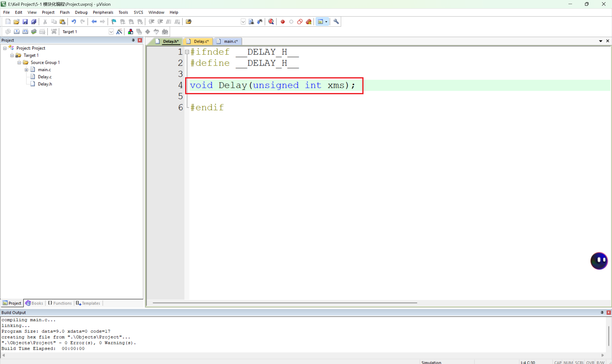Viewport: 612px width, 364px height.
Task: Open Delay.h in the project tree
Action: pyautogui.click(x=45, y=84)
